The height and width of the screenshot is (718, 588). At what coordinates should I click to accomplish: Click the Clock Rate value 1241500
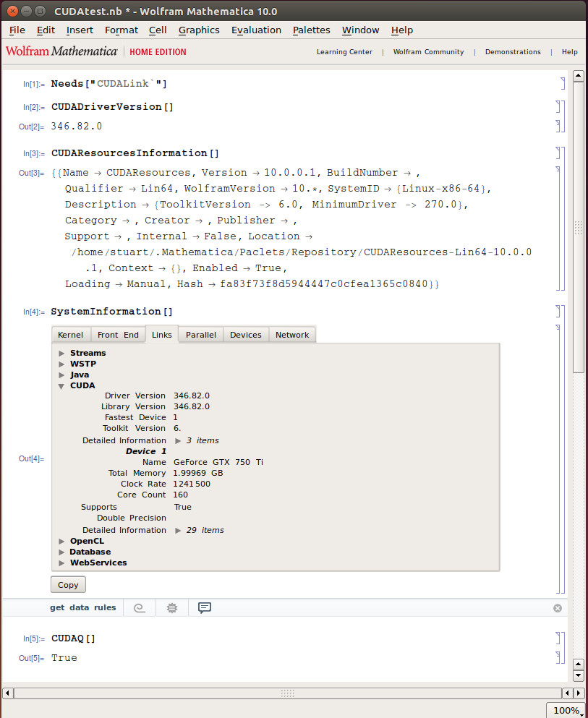coord(192,484)
